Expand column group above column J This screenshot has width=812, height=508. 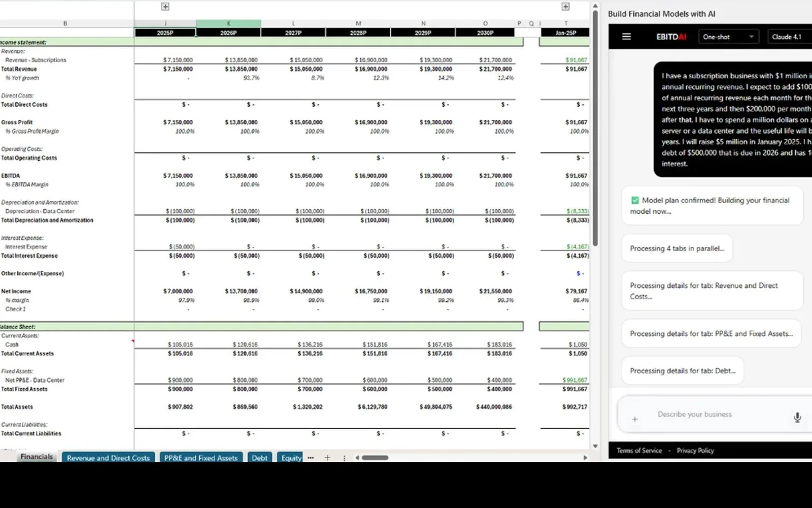(x=165, y=7)
